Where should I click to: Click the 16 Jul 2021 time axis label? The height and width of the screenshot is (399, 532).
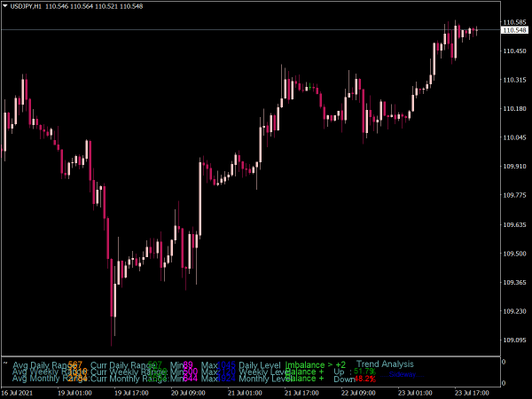coord(17,393)
